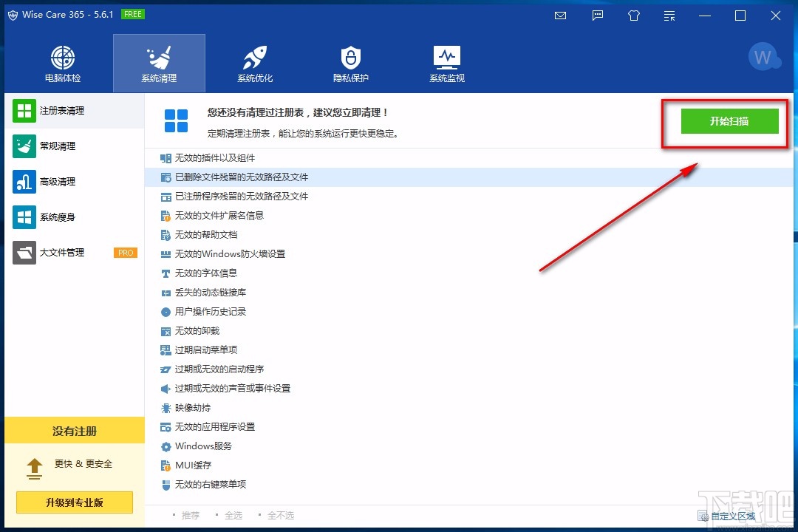Click the icon beside 无效的应用程序设置
798x532 pixels.
point(166,427)
